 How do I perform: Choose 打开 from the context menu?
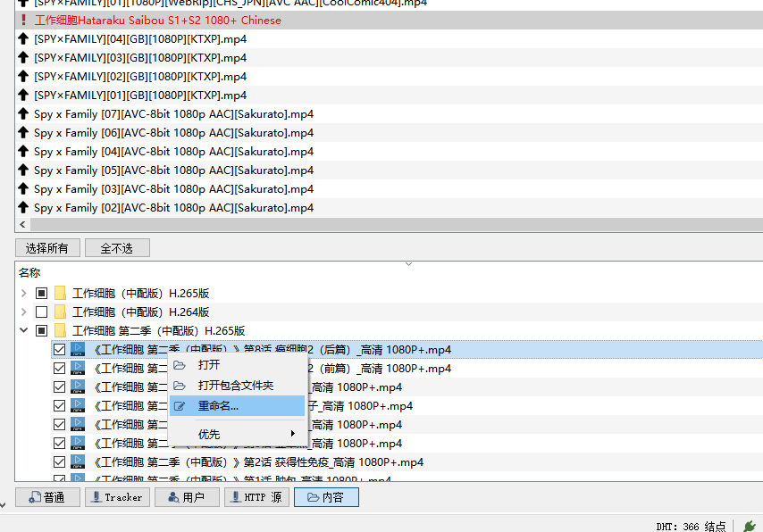(x=238, y=365)
